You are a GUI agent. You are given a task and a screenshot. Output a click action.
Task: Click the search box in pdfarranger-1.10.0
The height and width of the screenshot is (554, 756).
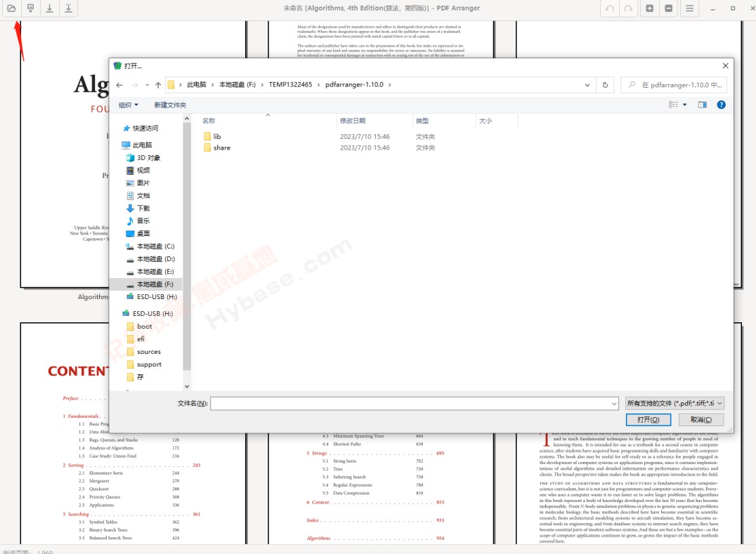674,85
